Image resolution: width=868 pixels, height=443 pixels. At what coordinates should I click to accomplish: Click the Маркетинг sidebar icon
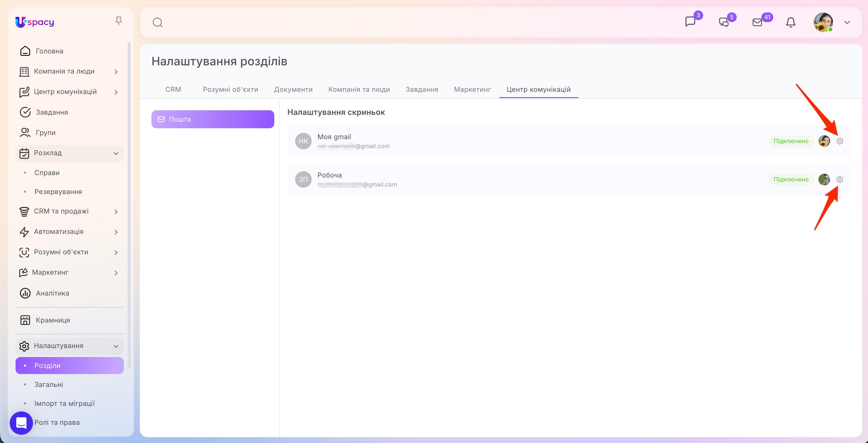click(24, 273)
